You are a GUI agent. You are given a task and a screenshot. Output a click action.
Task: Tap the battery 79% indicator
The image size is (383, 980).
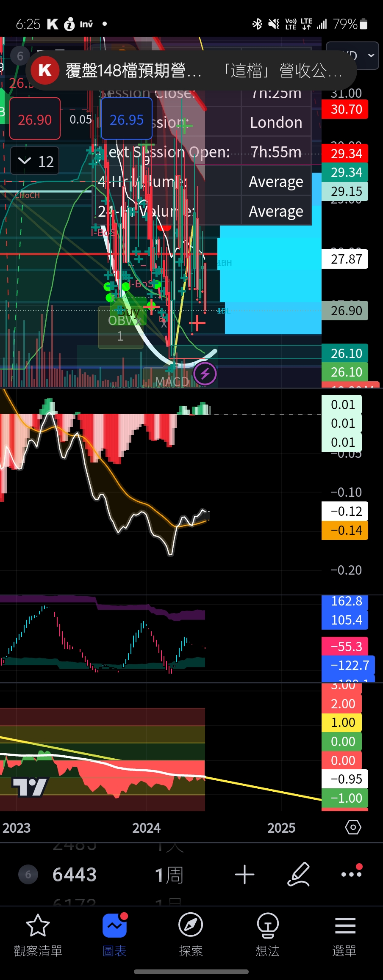(x=350, y=24)
